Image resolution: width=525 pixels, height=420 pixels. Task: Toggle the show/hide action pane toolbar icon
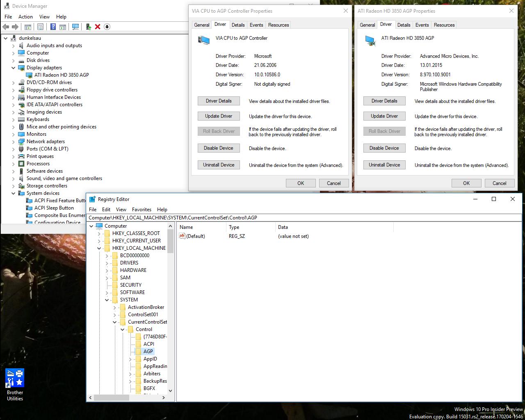click(62, 27)
